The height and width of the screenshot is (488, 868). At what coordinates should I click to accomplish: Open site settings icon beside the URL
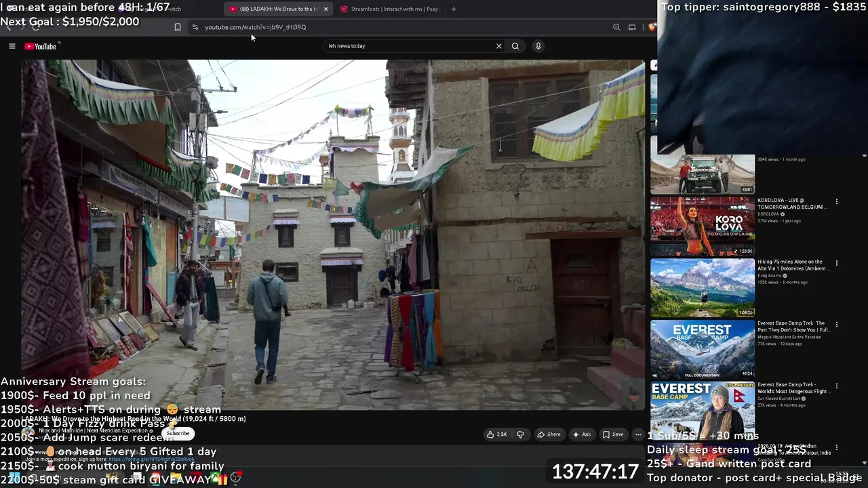click(x=195, y=27)
